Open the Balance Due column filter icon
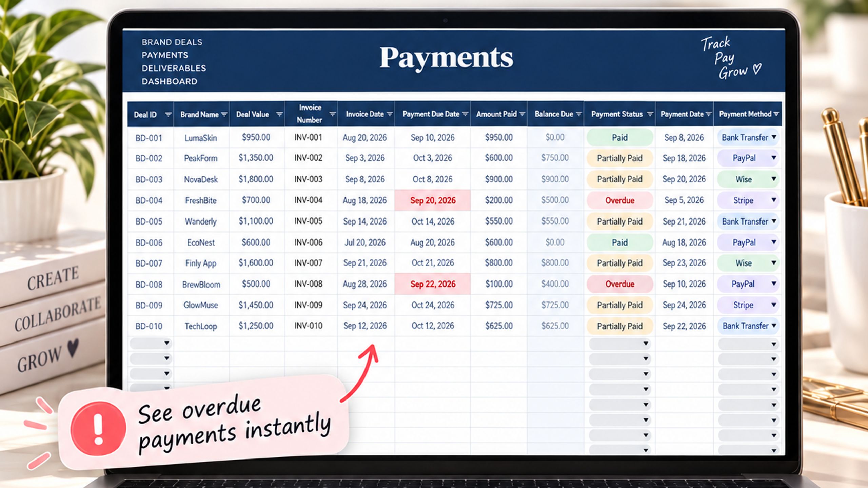This screenshot has height=488, width=868. click(579, 114)
